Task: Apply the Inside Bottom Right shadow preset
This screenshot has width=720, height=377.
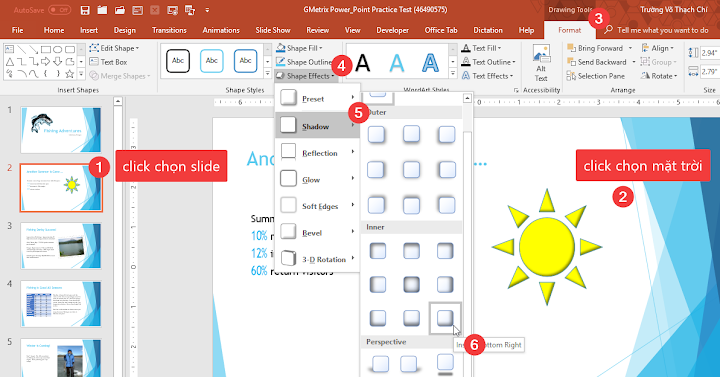Action: (444, 318)
